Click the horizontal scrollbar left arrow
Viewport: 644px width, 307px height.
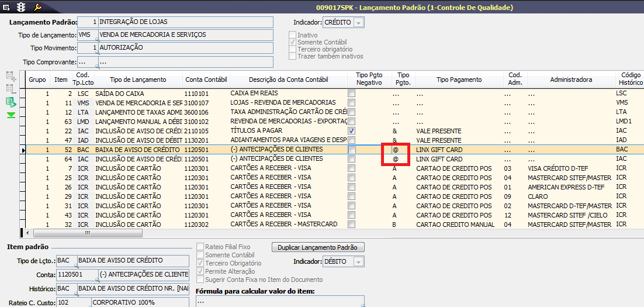click(x=28, y=233)
